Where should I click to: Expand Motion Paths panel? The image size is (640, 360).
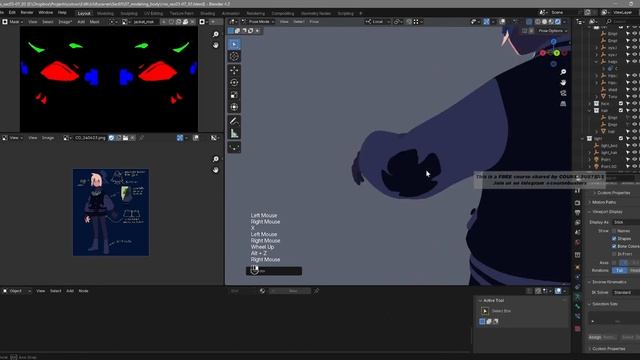point(604,202)
